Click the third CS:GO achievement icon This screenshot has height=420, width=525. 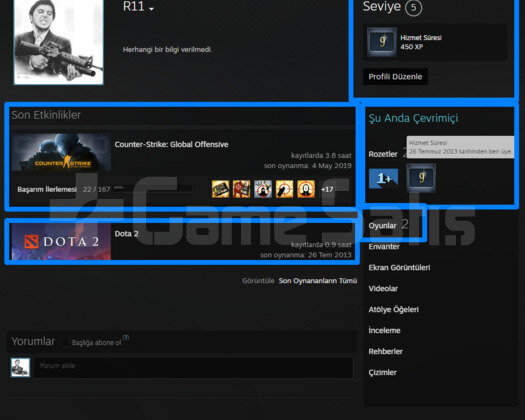click(263, 189)
